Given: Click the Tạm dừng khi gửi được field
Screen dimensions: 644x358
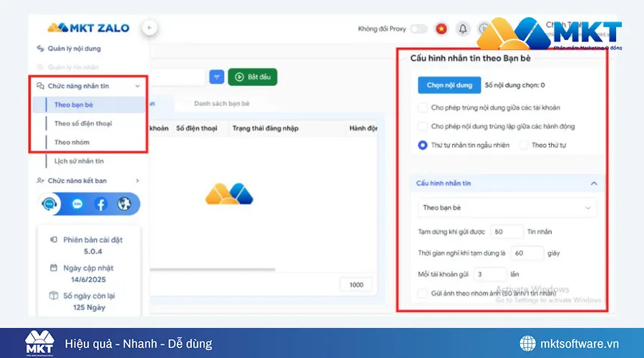Looking at the screenshot, I should pyautogui.click(x=507, y=232).
